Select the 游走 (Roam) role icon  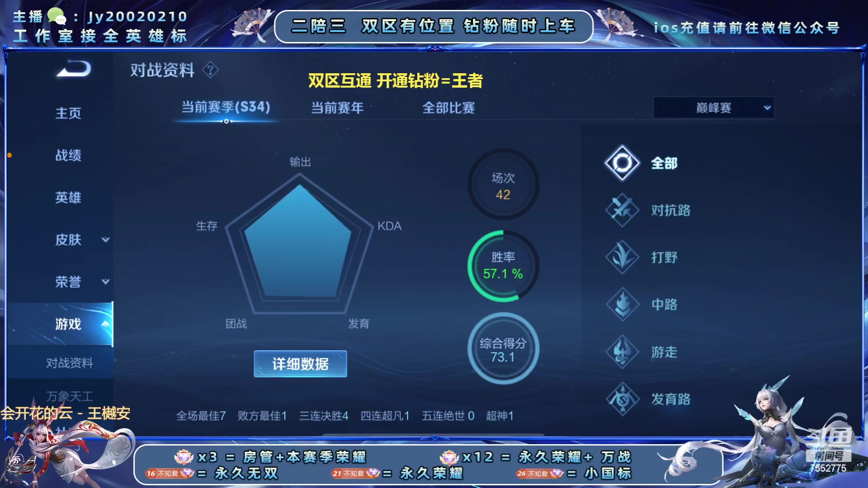pos(623,352)
